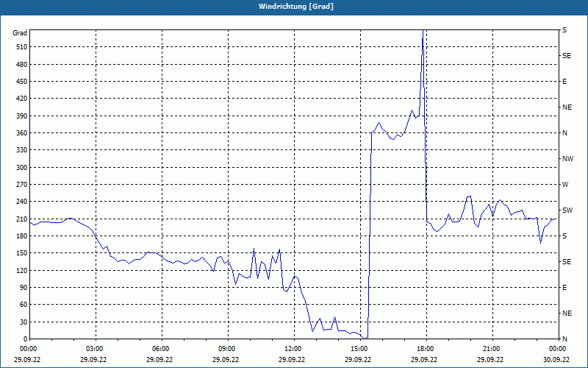Select the 06:00 time label
Screen dimensions: 588x368
click(162, 349)
